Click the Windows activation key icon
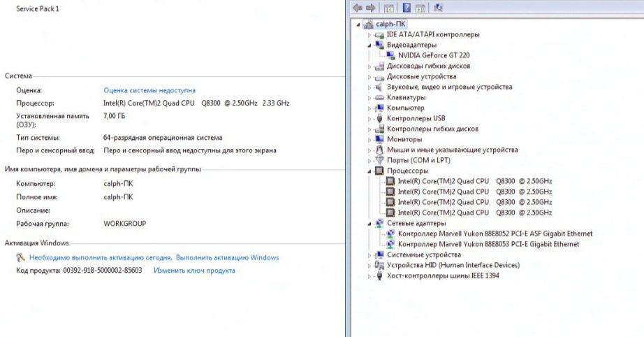644x337 pixels. (20, 258)
